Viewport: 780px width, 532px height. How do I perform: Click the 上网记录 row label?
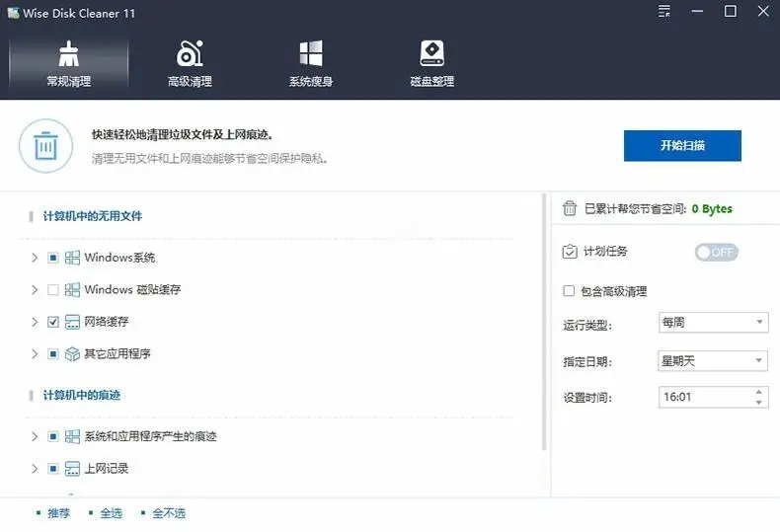pyautogui.click(x=107, y=469)
